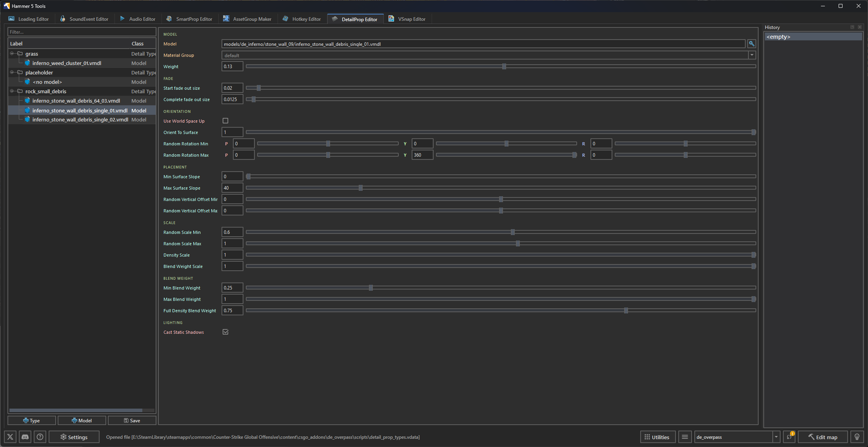Toggle Use World Space Up checkbox
Viewport: 868px width, 447px height.
[x=225, y=121]
